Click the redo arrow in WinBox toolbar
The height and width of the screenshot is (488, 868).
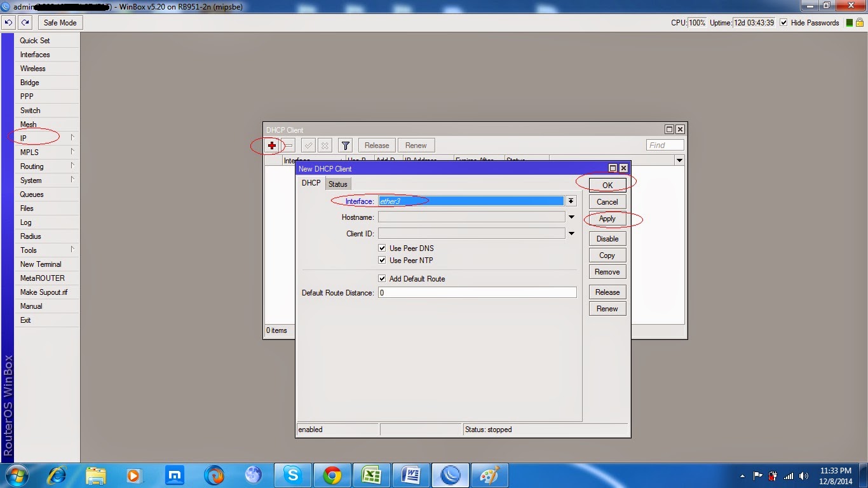click(x=25, y=22)
